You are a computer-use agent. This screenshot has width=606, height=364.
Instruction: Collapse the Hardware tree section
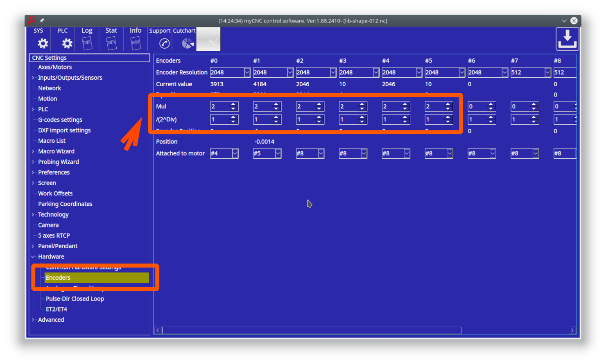pyautogui.click(x=33, y=257)
